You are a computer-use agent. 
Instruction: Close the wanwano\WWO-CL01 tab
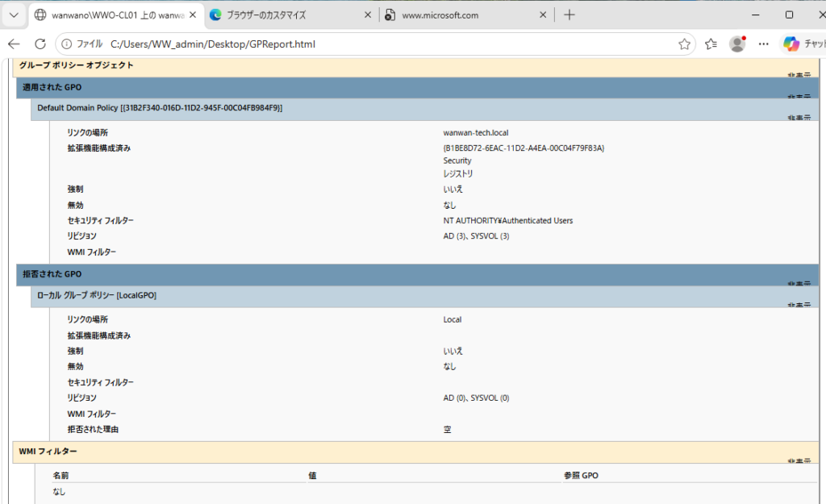(x=193, y=15)
